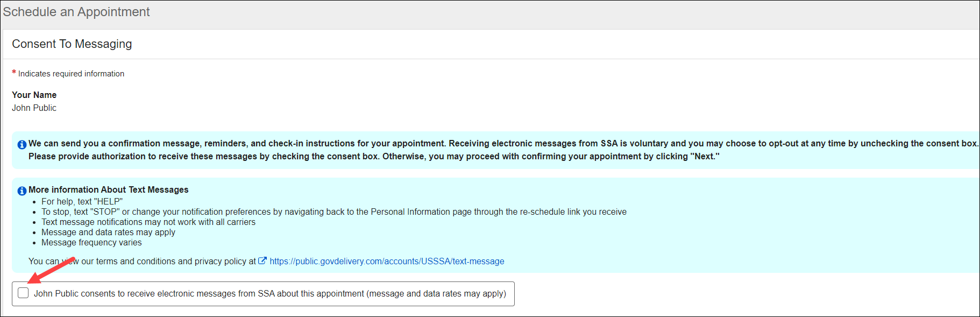The image size is (980, 317).
Task: Click "Text message notifications may not work" bullet
Action: pyautogui.click(x=148, y=222)
